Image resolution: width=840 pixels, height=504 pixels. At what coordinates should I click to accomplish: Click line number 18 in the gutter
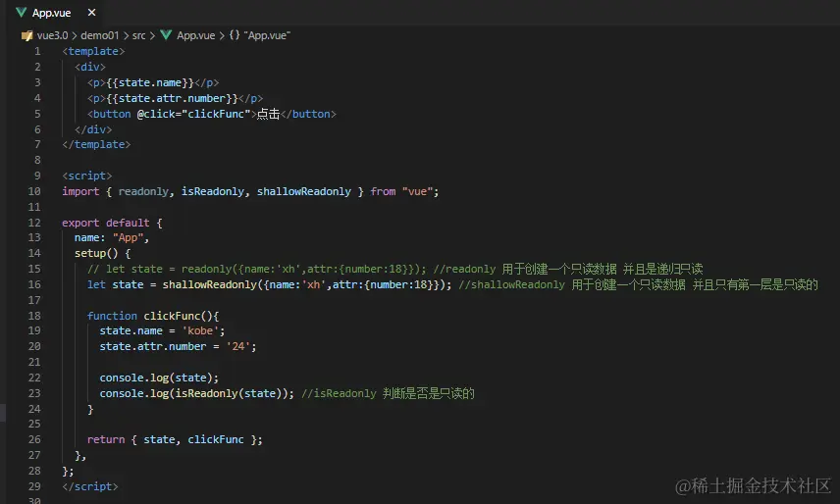pyautogui.click(x=34, y=316)
